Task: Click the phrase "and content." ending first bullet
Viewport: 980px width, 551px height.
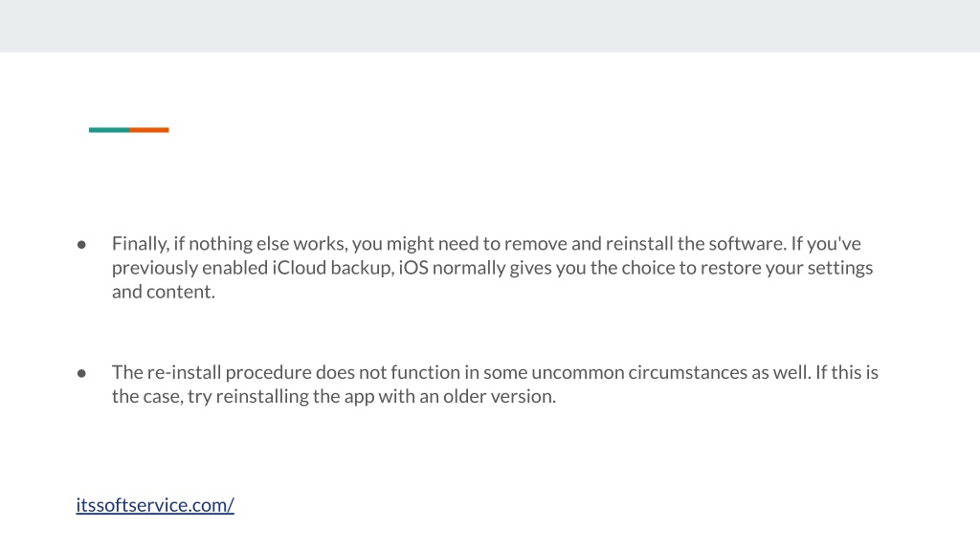Action: click(x=164, y=292)
